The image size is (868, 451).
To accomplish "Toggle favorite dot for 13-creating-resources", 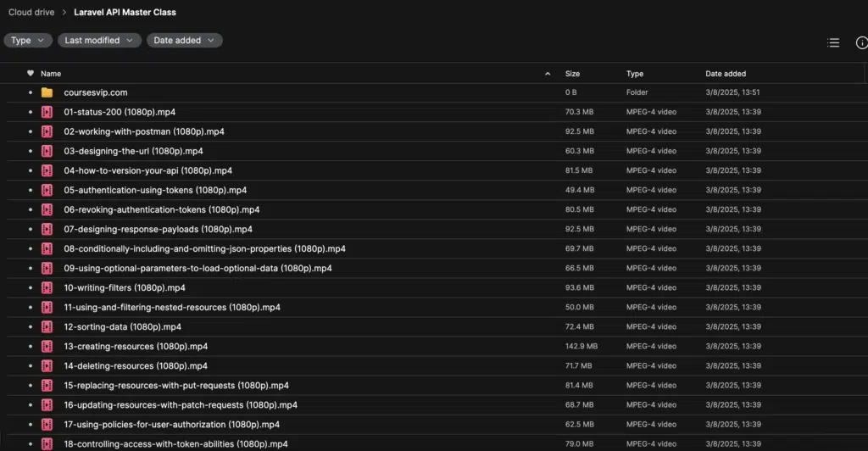I will [x=31, y=347].
